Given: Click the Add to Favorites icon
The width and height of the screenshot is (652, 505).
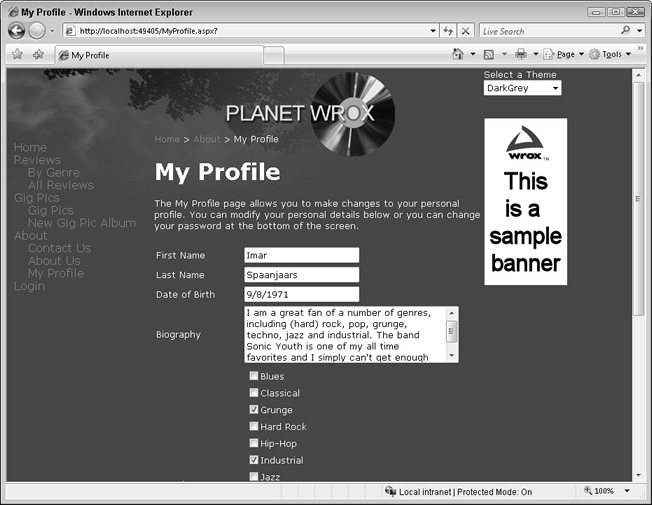Looking at the screenshot, I should pos(38,54).
